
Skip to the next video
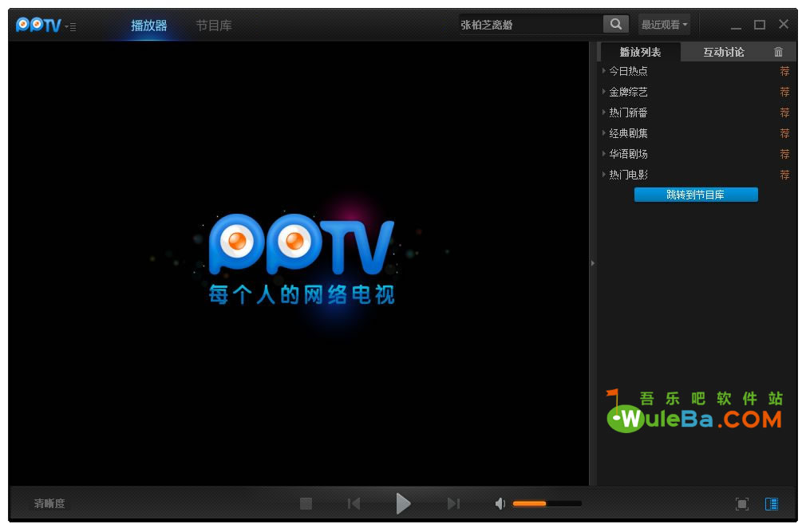453,503
